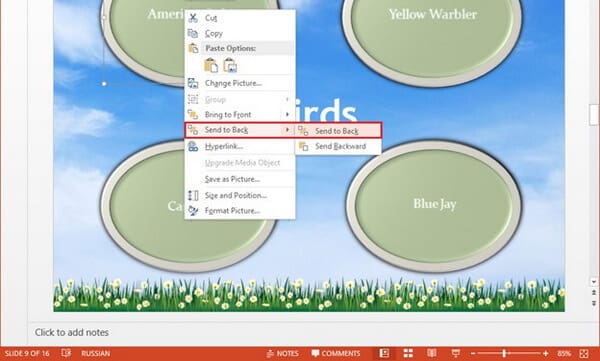Click the zoom slider handle
This screenshot has width=600, height=361.
point(504,353)
